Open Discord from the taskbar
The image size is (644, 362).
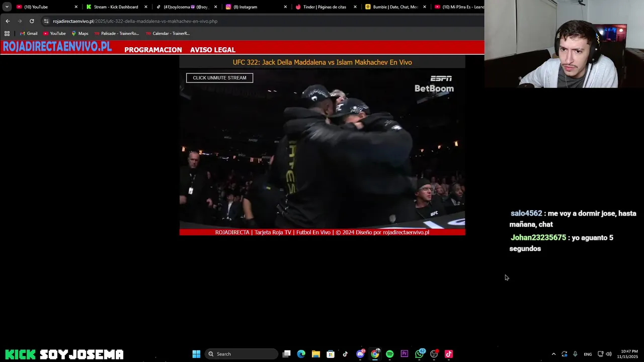pyautogui.click(x=360, y=354)
